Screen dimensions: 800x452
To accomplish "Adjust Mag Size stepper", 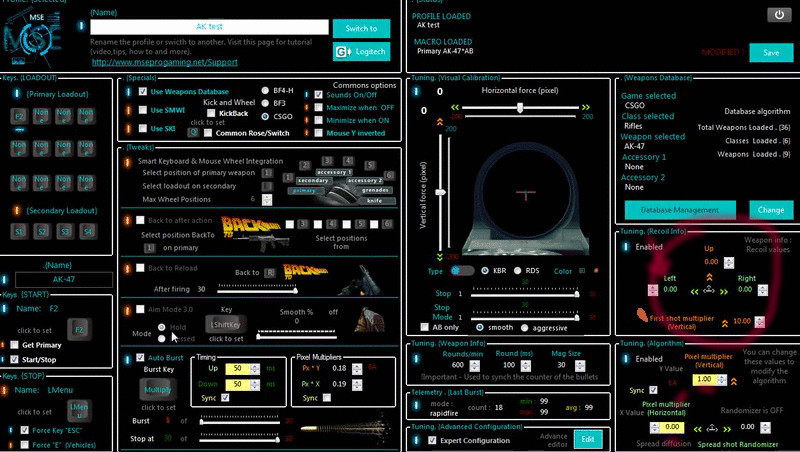I will tap(580, 365).
